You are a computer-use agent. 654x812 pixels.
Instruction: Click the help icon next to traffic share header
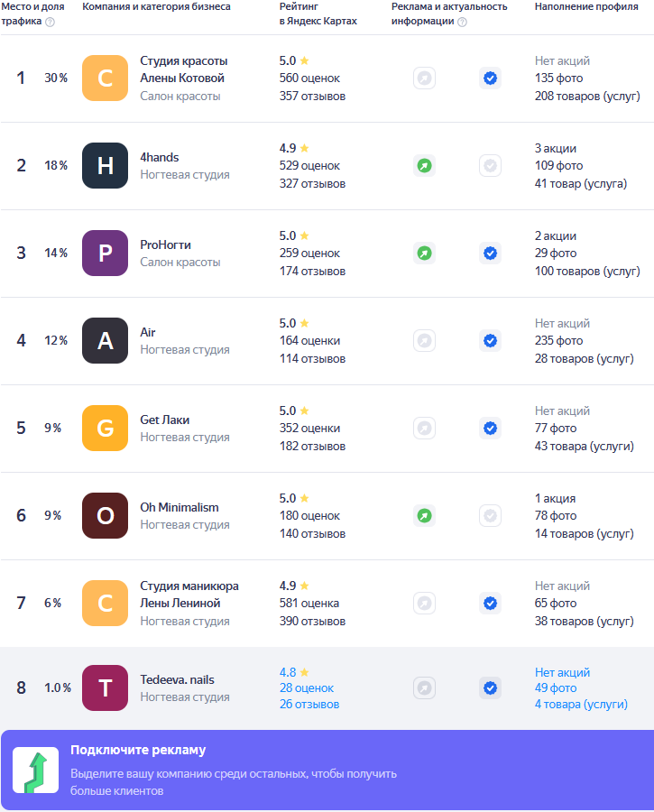pos(50,22)
